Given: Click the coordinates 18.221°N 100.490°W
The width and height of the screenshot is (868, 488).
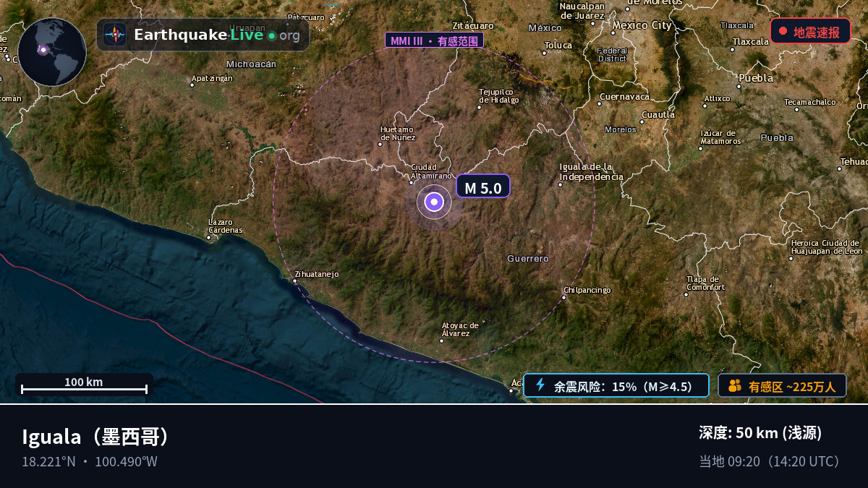Looking at the screenshot, I should [x=90, y=461].
